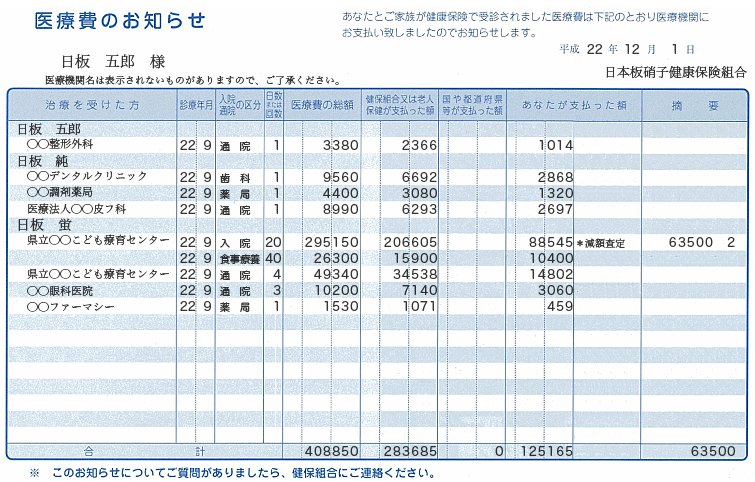Click the self-paid amount 10400
This screenshot has height=482, width=755.
(551, 258)
